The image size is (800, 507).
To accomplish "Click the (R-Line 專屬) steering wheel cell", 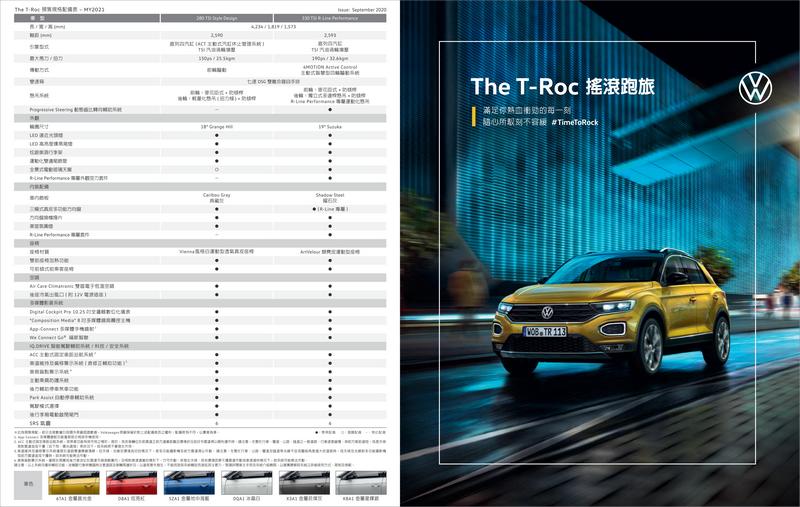I will coord(331,209).
